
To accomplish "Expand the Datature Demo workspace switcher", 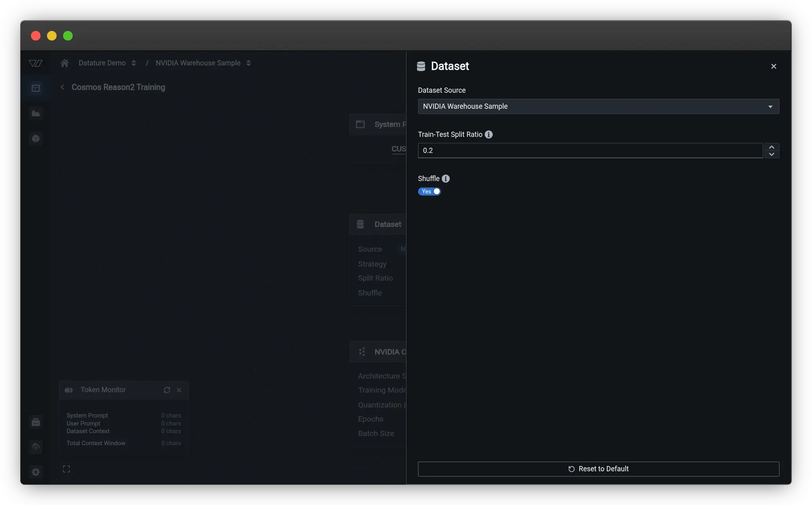I will coord(134,63).
